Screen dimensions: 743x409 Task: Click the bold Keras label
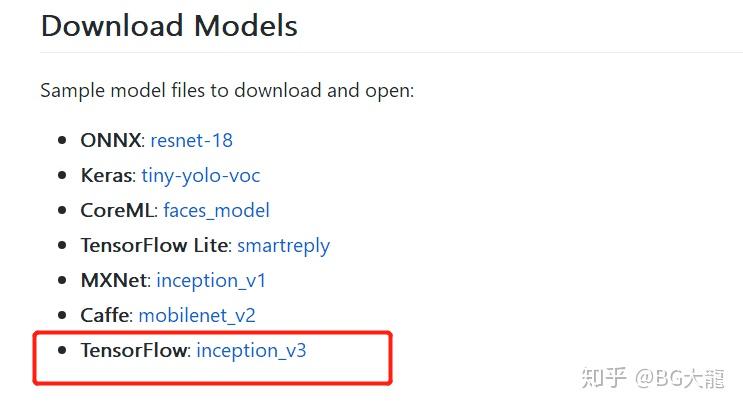click(105, 175)
